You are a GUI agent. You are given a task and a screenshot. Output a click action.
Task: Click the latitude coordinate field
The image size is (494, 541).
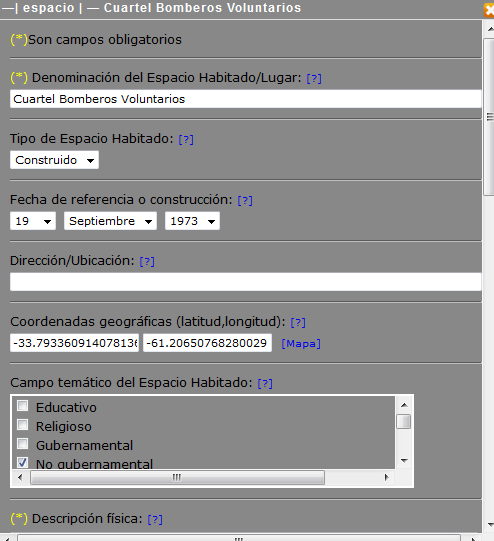pyautogui.click(x=75, y=343)
